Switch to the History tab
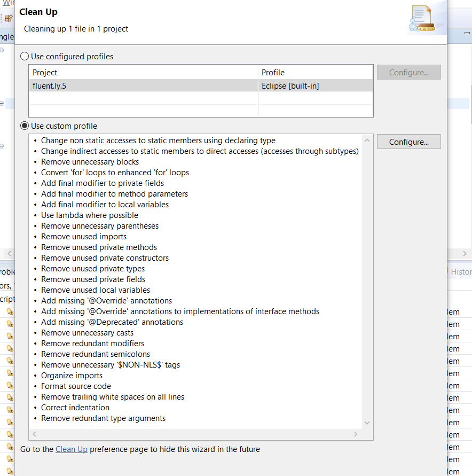Viewport: 472px width, 476px height. (x=460, y=271)
